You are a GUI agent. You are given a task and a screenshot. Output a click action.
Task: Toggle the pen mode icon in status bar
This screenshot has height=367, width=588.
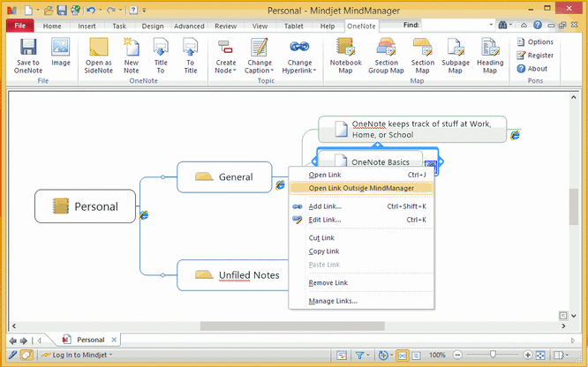click(x=12, y=355)
